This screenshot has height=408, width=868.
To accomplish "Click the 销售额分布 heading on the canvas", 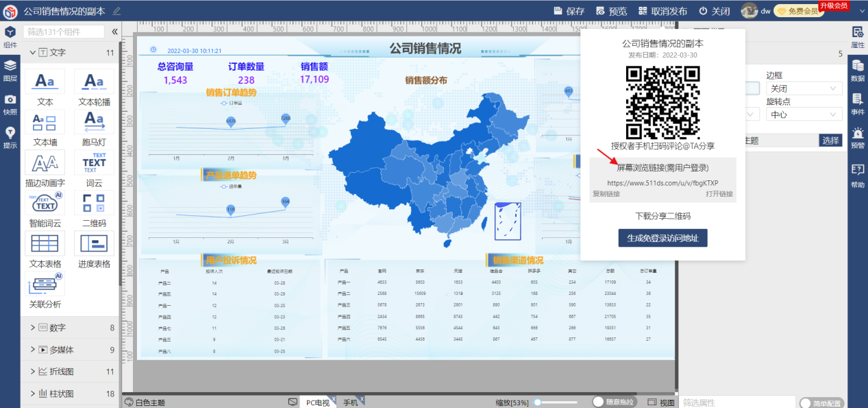I will tap(426, 80).
